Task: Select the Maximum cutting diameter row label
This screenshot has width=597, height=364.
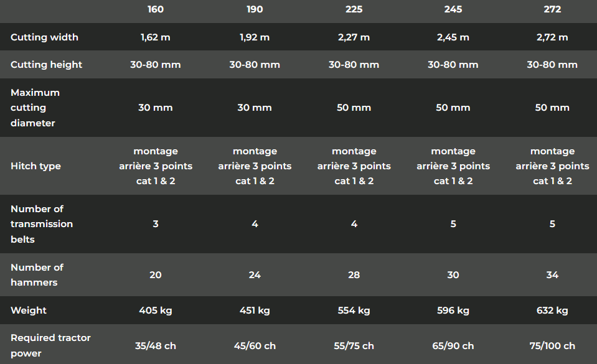Action: (x=35, y=108)
